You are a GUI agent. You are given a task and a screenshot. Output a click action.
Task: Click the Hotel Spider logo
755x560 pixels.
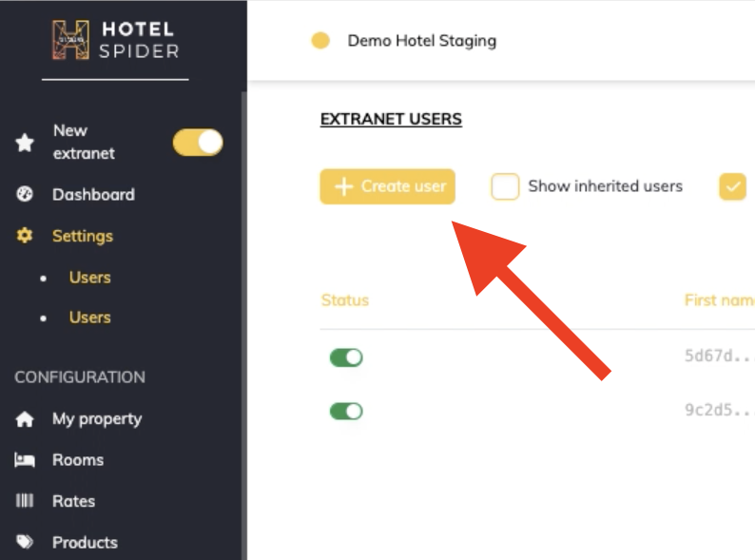(x=115, y=39)
